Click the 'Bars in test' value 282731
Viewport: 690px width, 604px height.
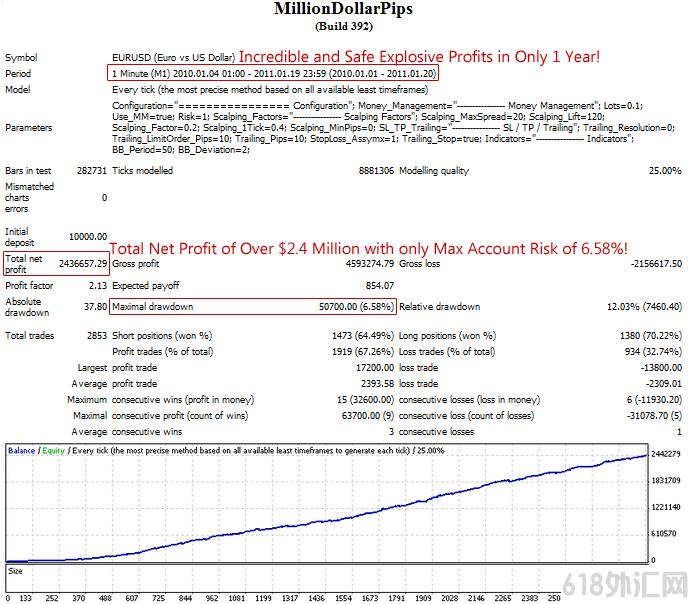92,171
